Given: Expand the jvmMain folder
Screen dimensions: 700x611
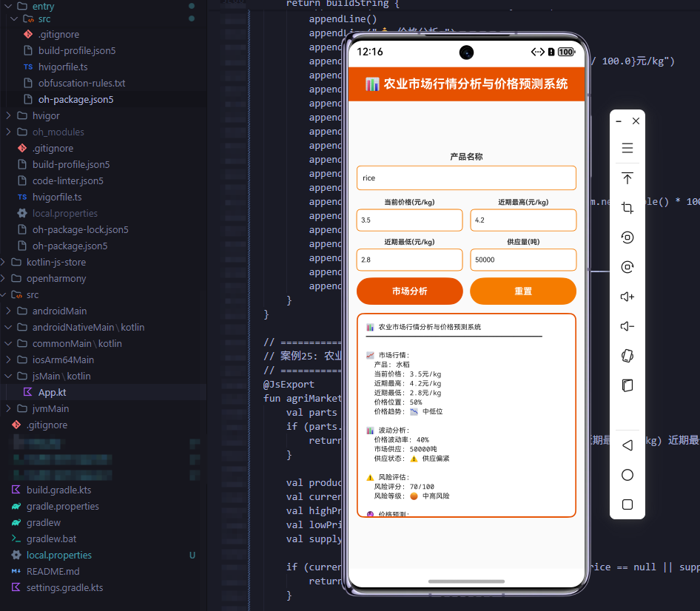Looking at the screenshot, I should (x=8, y=408).
